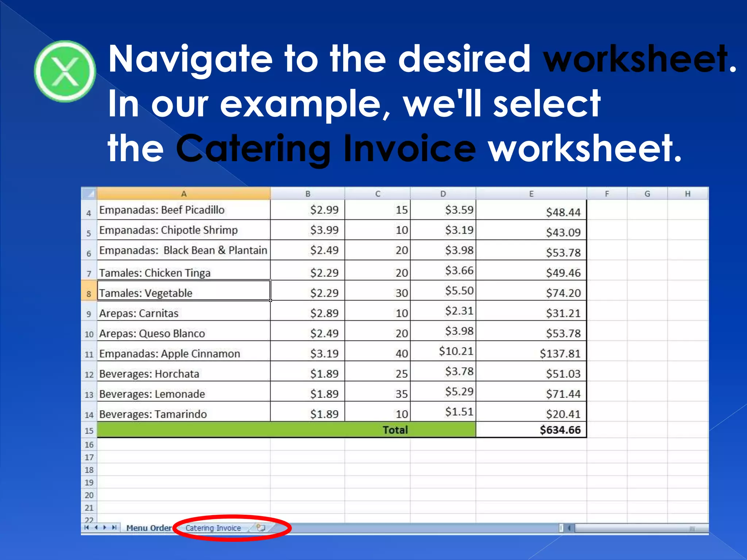Click the quantity '15' cell
747x560 pixels.
[378, 210]
